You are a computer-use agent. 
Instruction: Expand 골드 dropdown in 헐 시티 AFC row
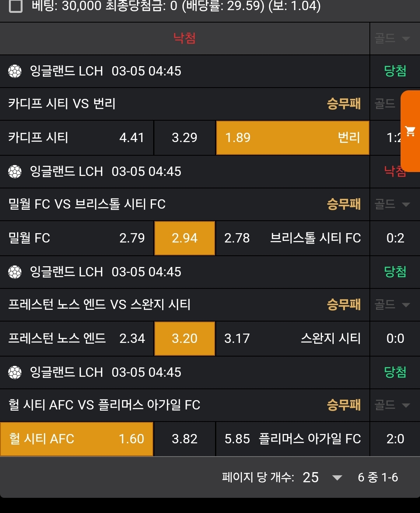pyautogui.click(x=392, y=405)
